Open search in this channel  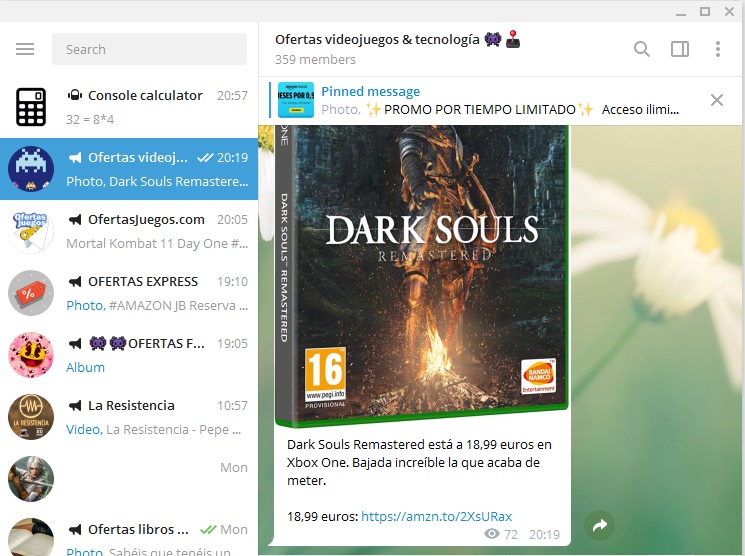[641, 49]
